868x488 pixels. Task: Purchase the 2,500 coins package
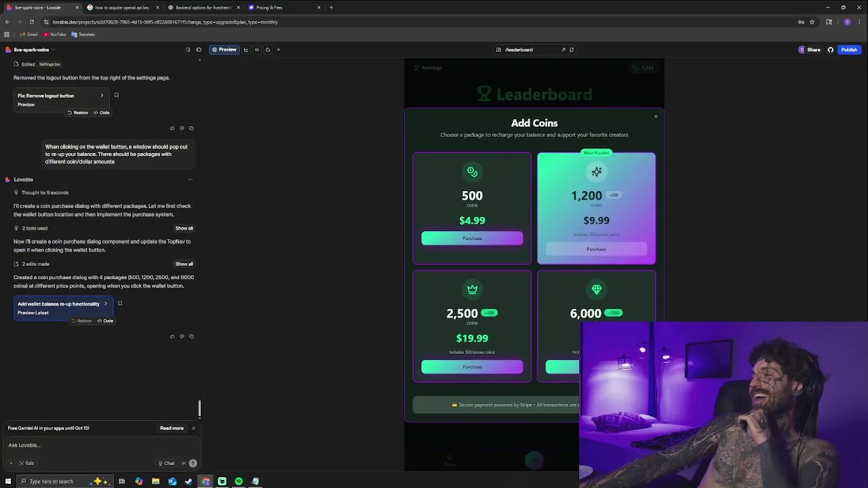[x=472, y=367]
